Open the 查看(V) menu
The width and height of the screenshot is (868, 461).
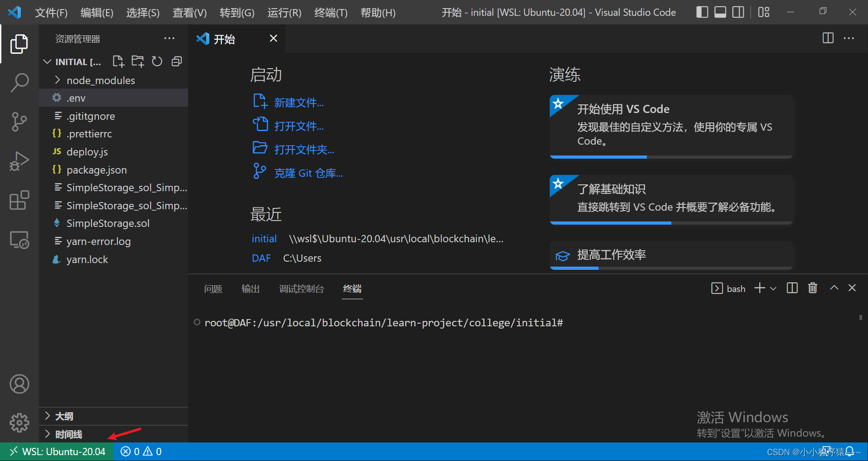coord(189,13)
